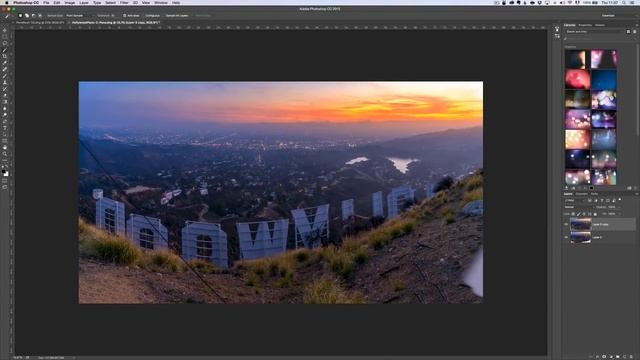Screen dimensions: 640x360
Task: Select the Quick Selection tool
Action: [5, 50]
